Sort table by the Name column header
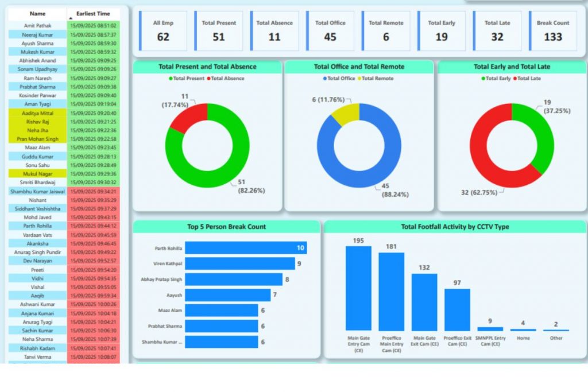Image resolution: width=588 pixels, height=392 pixels. click(x=38, y=13)
